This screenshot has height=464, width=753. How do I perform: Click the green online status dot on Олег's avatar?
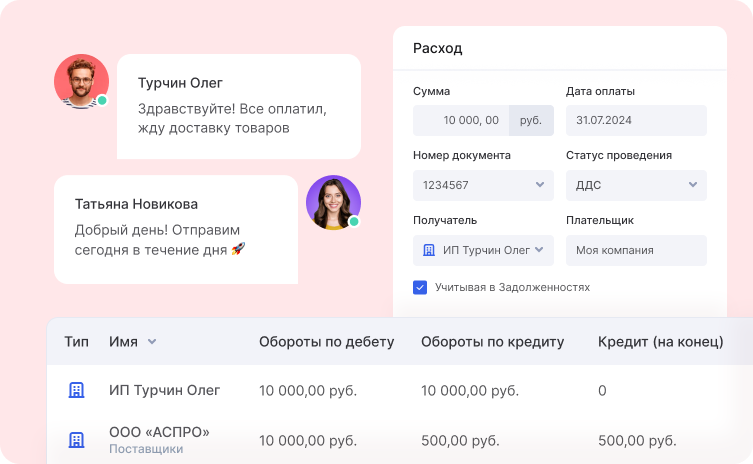tap(102, 101)
